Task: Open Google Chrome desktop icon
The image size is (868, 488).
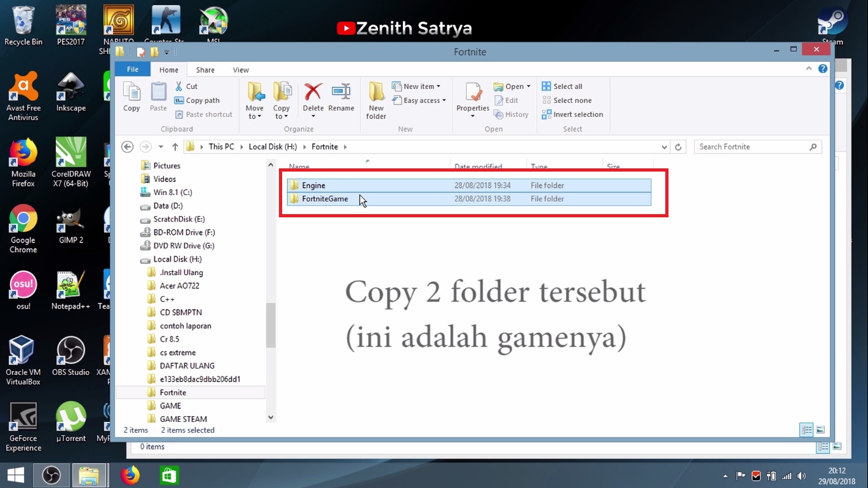Action: coord(23,229)
